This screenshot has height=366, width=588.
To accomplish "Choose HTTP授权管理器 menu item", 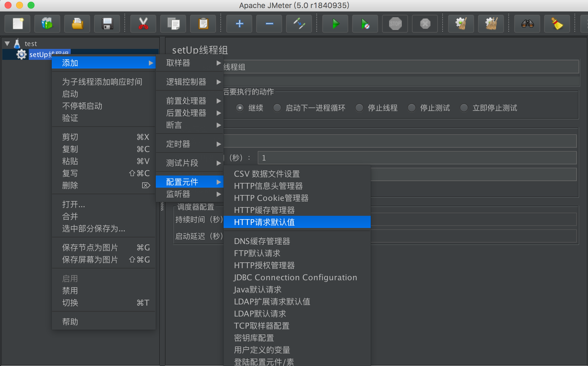I will point(297,265).
